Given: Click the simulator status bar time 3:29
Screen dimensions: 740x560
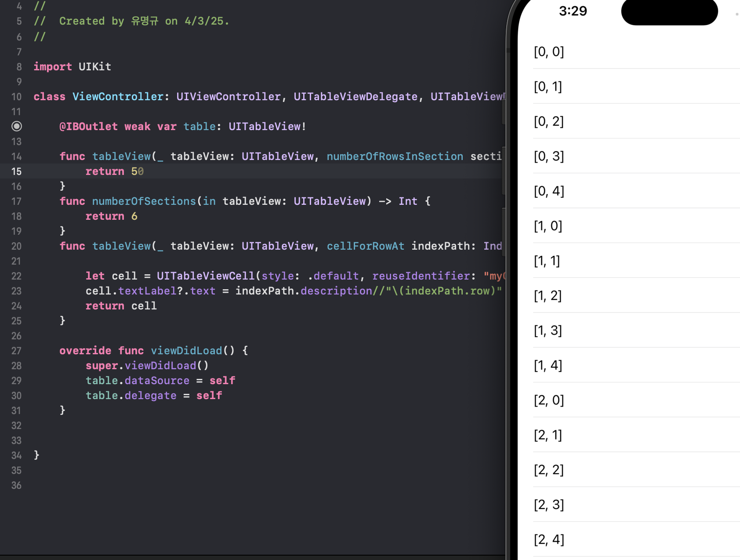Looking at the screenshot, I should (573, 11).
